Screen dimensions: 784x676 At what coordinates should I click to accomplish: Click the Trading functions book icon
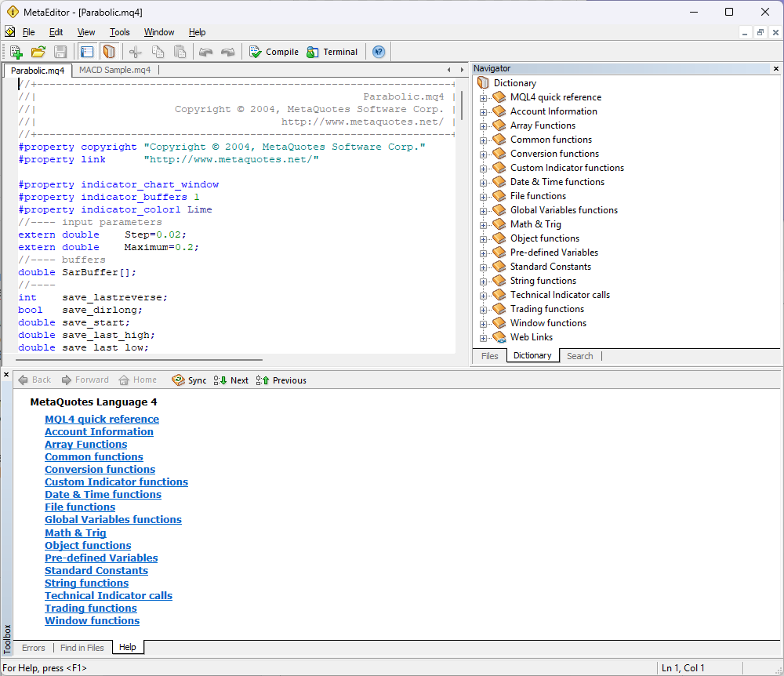coord(499,309)
